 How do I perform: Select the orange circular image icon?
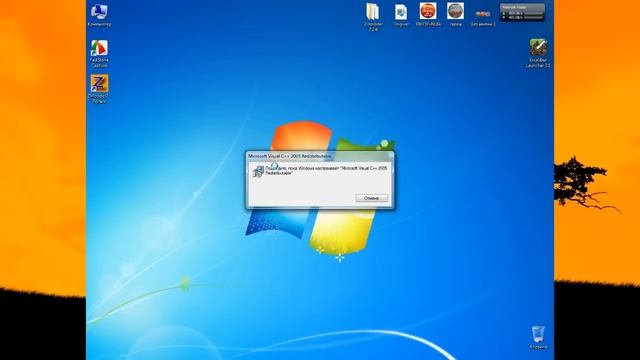tap(428, 15)
